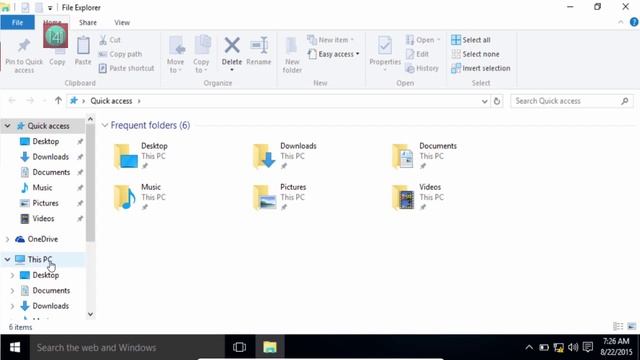Screen dimensions: 640x360
Task: Open Downloads folder in Frequent folders
Action: [285, 156]
